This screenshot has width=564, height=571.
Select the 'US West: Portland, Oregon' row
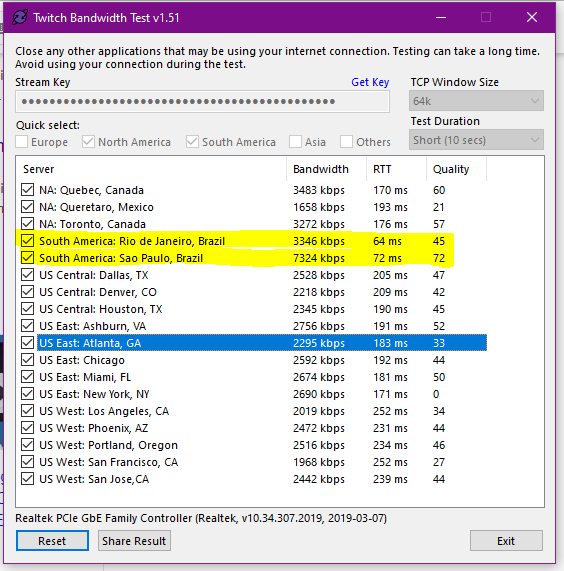[254, 445]
